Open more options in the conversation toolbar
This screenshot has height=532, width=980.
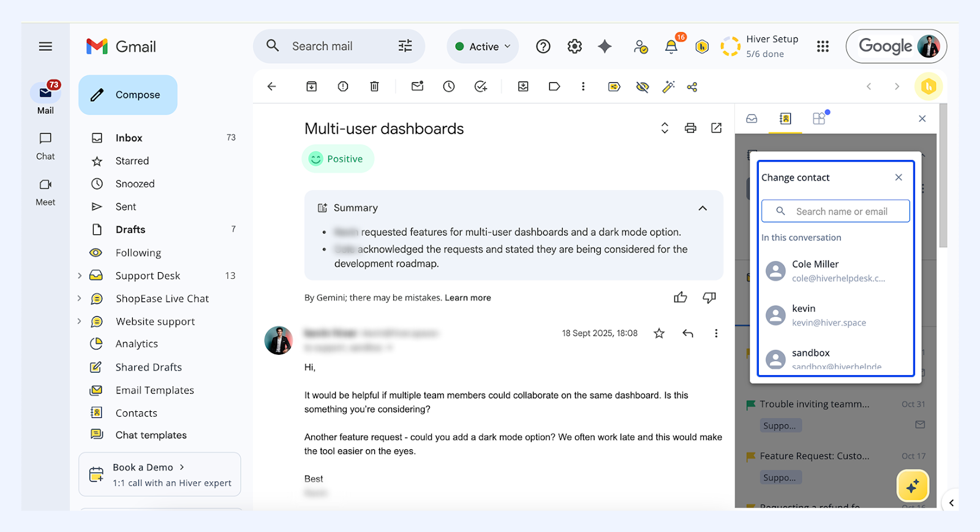[583, 86]
